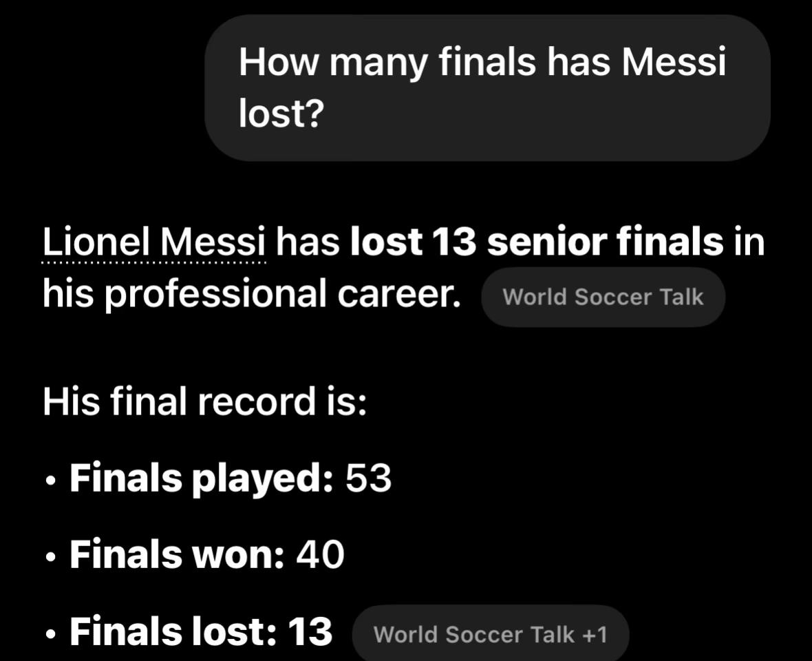
Task: Open the World Soccer Talk +1 citation chip
Action: click(491, 634)
